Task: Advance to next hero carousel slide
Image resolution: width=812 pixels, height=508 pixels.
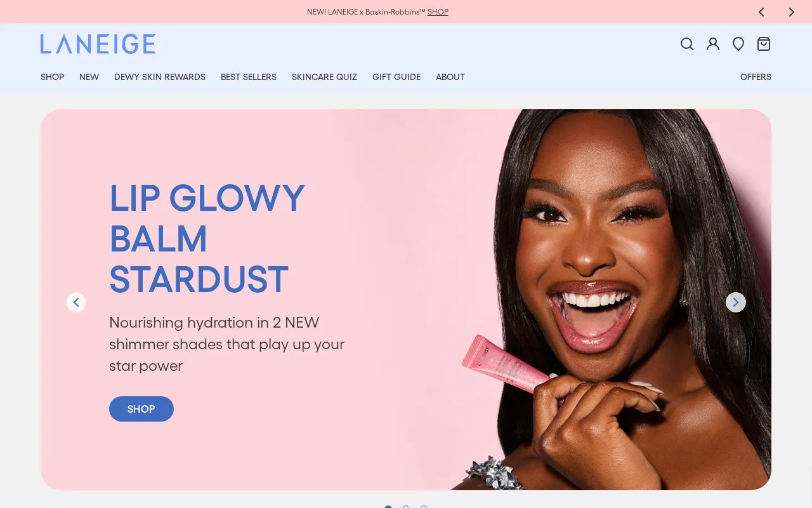Action: (x=736, y=302)
